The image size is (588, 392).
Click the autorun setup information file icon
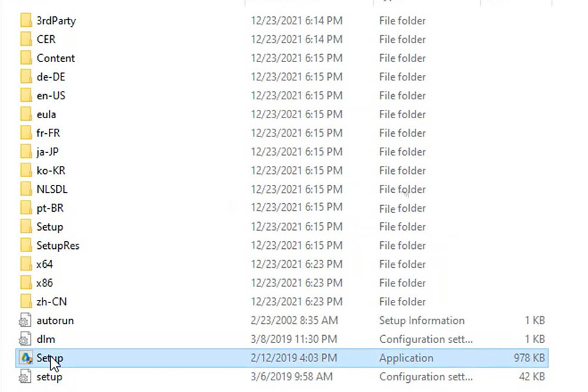25,320
